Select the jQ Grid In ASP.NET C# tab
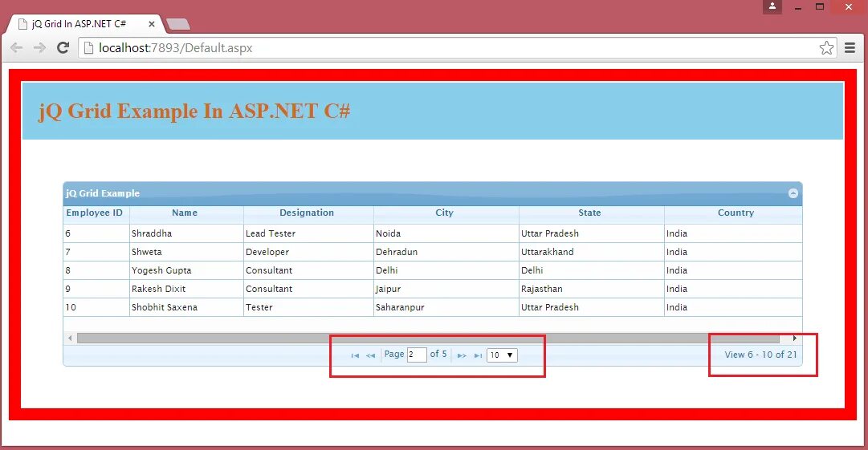Screen dimensions: 868x450 86,24
